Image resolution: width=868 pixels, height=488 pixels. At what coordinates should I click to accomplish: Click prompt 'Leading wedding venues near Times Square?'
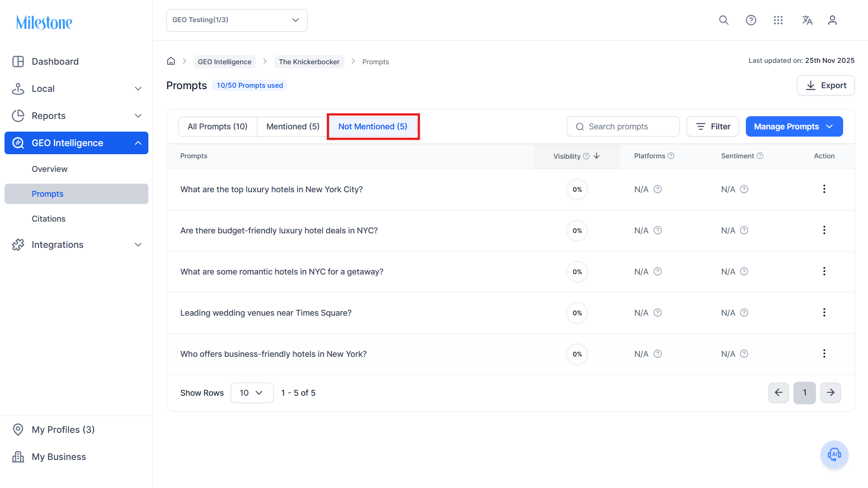[x=266, y=313]
